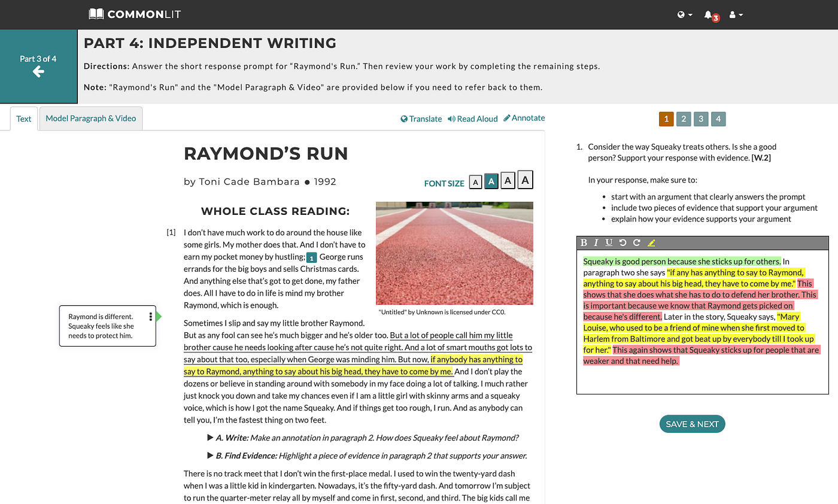Expand prompt A. Write triangle
The image size is (838, 504).
[210, 438]
